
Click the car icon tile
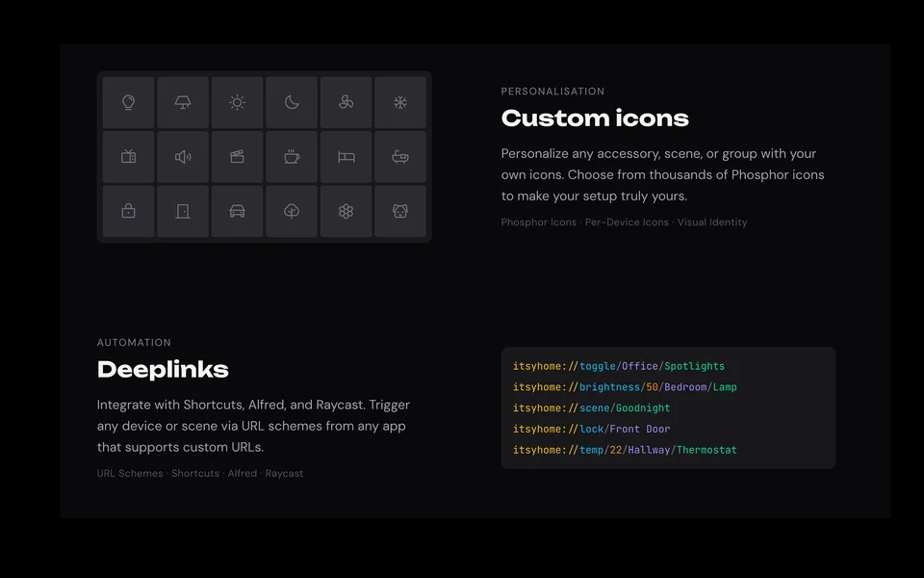point(238,211)
